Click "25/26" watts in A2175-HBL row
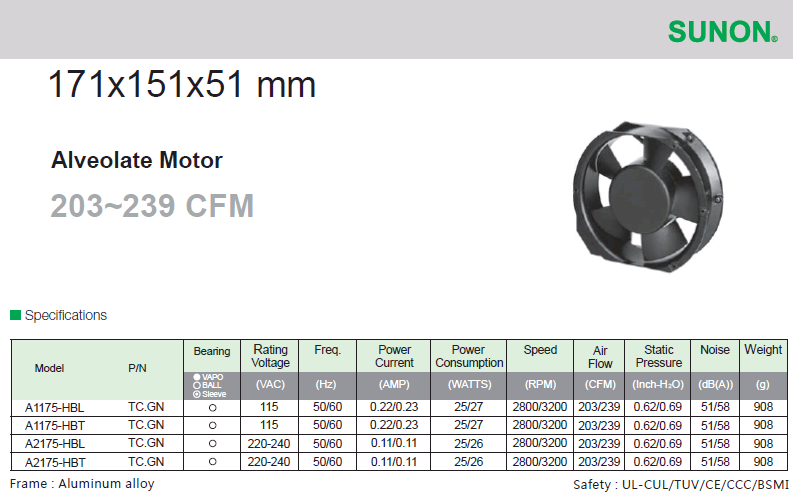This screenshot has height=502, width=793. point(468,444)
